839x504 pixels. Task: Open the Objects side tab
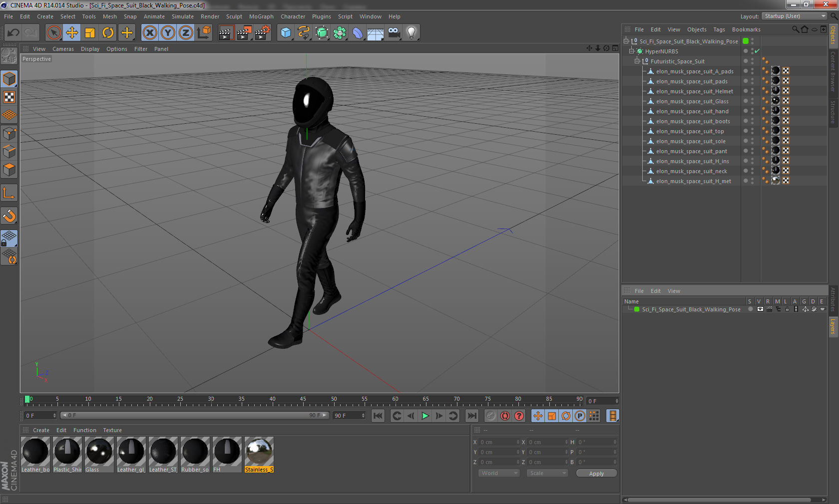tap(833, 35)
